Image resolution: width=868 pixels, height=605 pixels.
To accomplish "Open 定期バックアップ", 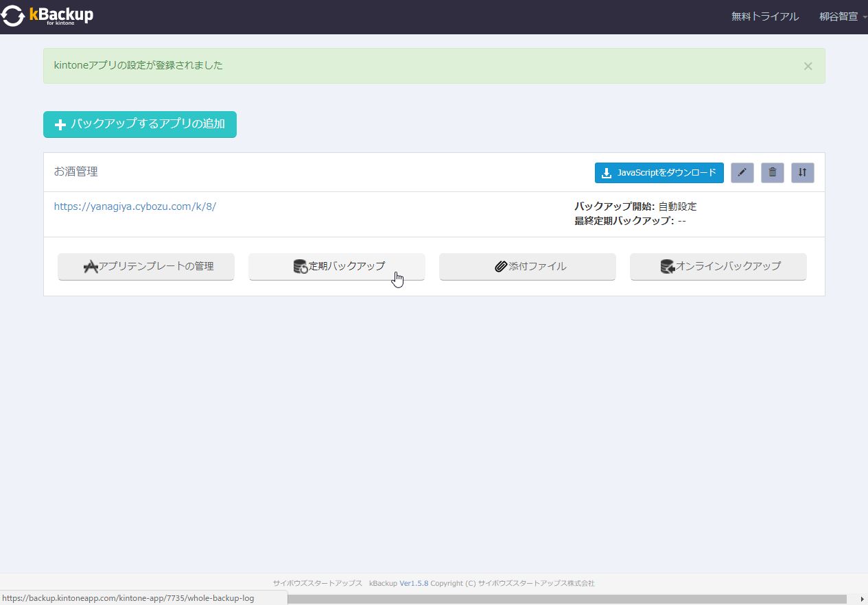I will [x=337, y=267].
